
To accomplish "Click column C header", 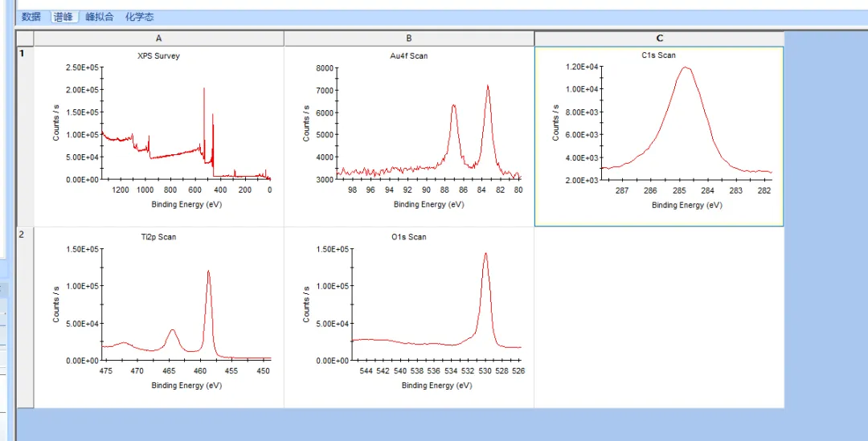I will 659,39.
